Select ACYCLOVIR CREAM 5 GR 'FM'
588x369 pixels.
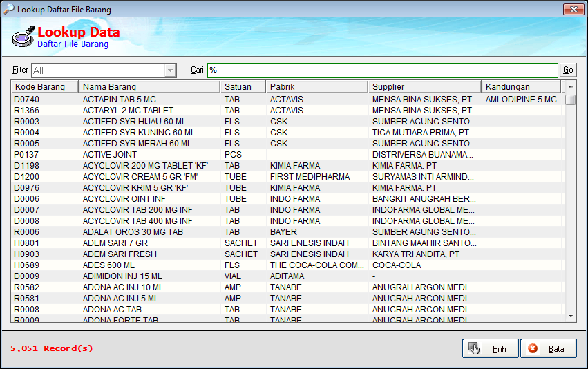click(x=287, y=177)
